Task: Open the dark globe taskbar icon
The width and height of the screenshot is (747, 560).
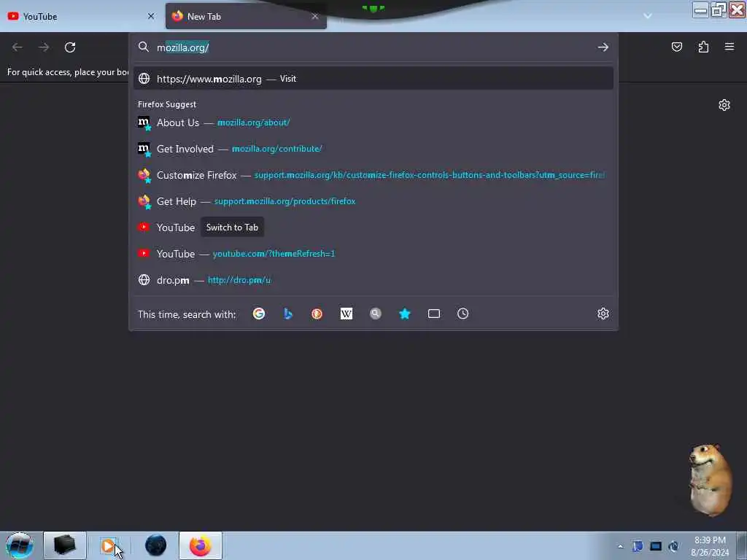Action: coord(156,545)
